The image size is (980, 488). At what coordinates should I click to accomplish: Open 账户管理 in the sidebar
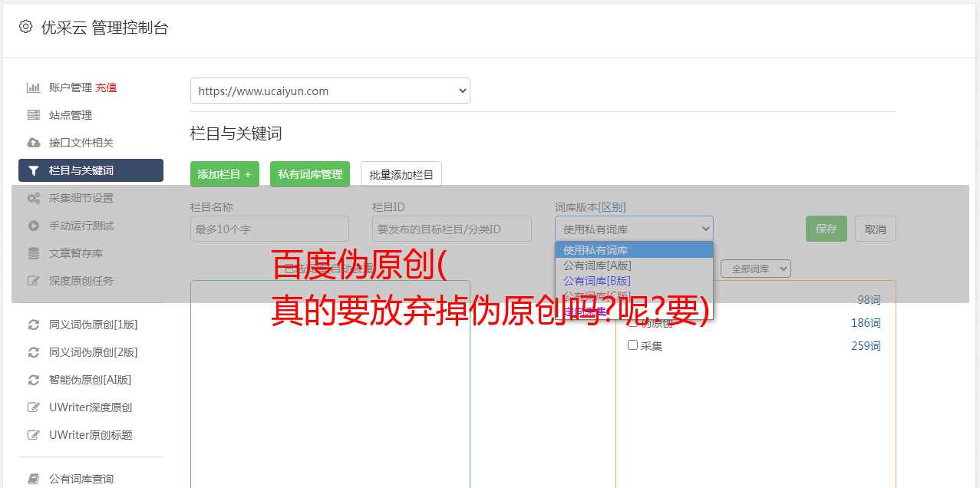coord(71,87)
